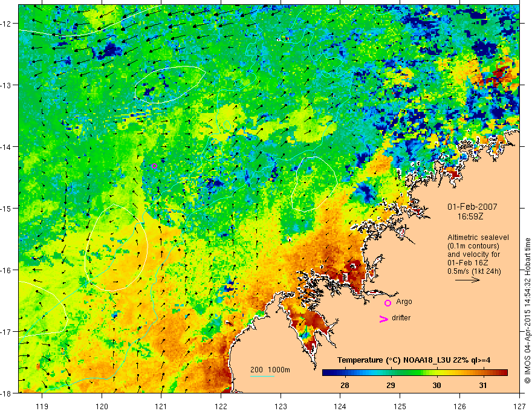Click the '16:59Z' time label

pyautogui.click(x=470, y=216)
